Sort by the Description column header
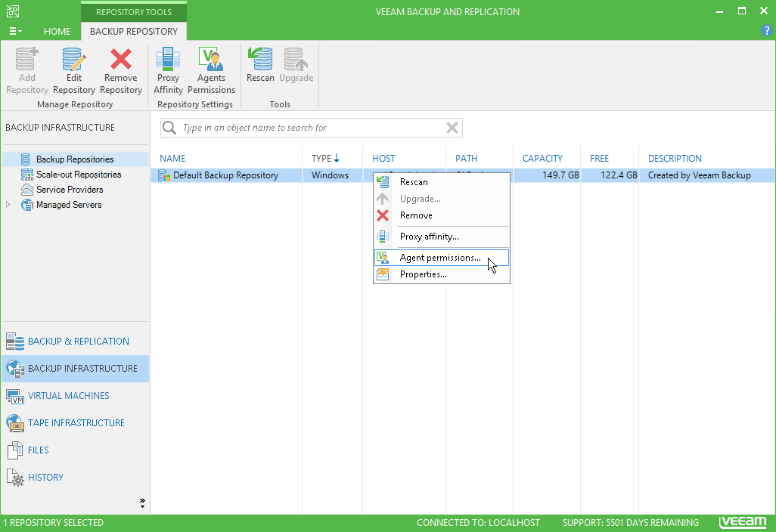This screenshot has height=532, width=776. 675,158
